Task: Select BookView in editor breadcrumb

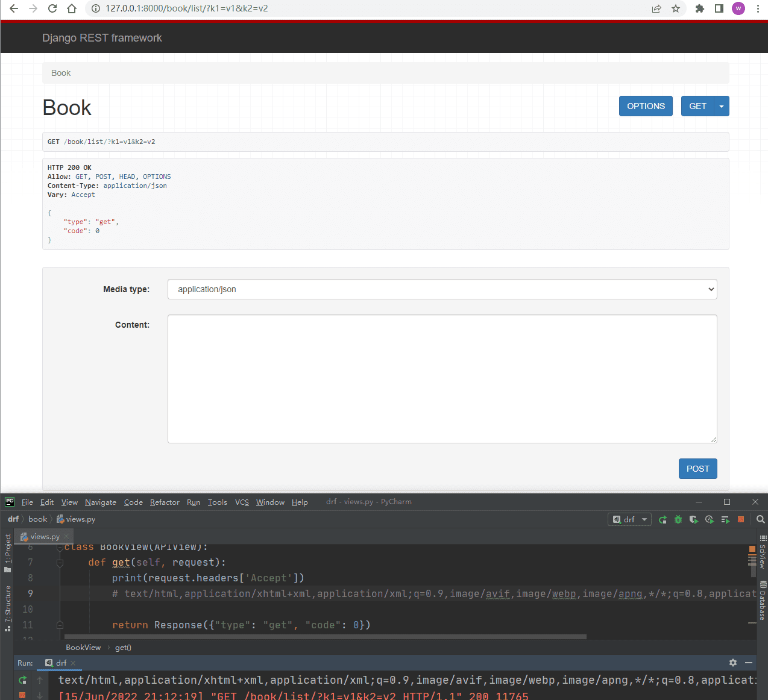Action: coord(83,648)
